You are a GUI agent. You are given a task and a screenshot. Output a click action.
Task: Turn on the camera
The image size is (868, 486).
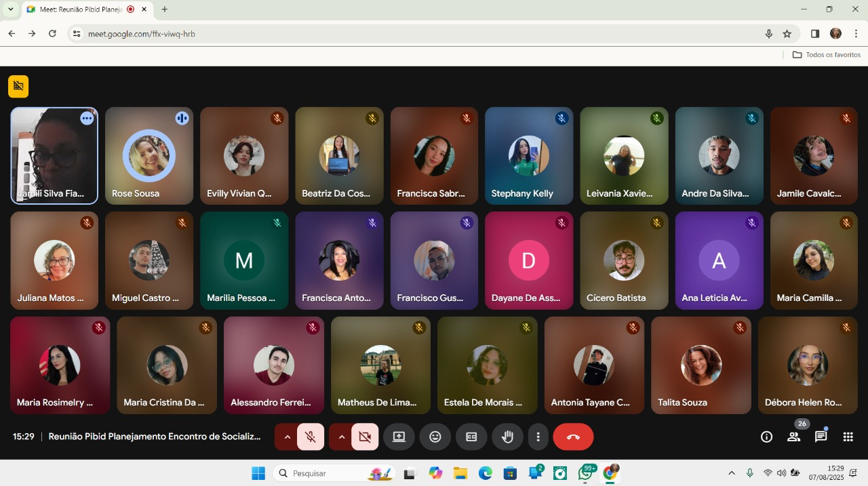pyautogui.click(x=365, y=437)
